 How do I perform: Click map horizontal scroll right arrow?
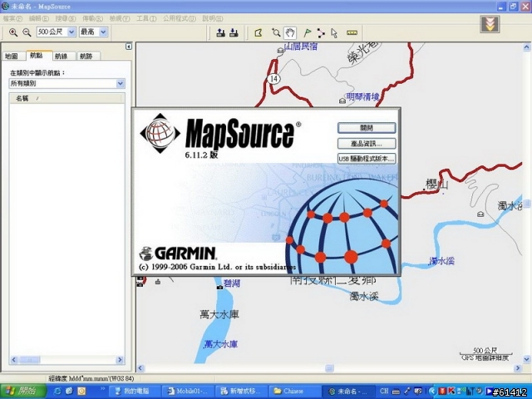pos(518,367)
